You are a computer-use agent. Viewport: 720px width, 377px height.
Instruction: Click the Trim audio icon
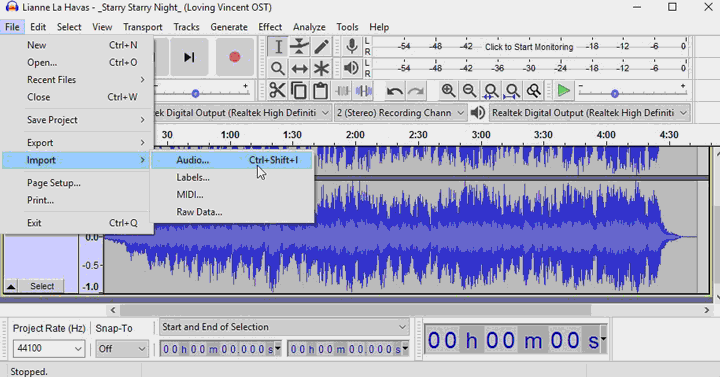click(x=342, y=90)
